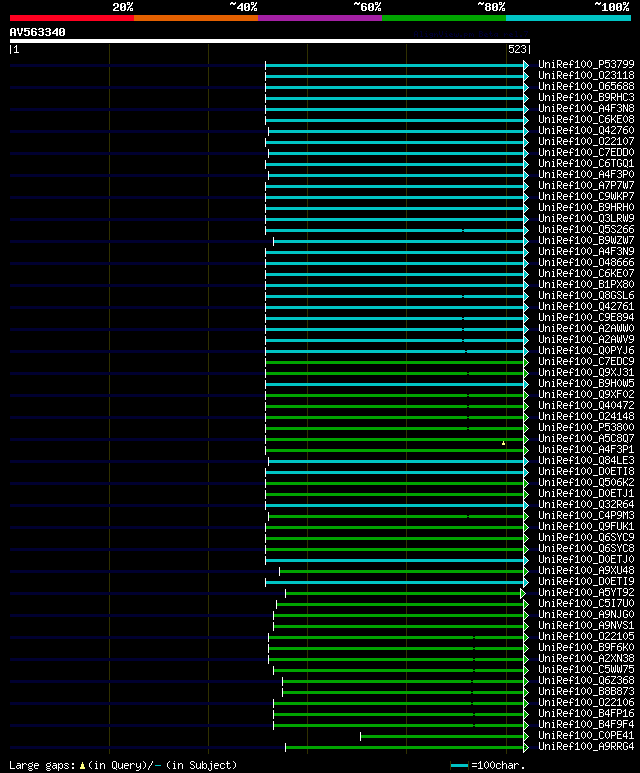Viewport: 640px width, 773px height.
Task: Click the cyan ~100% identity color band
Action: click(x=569, y=18)
